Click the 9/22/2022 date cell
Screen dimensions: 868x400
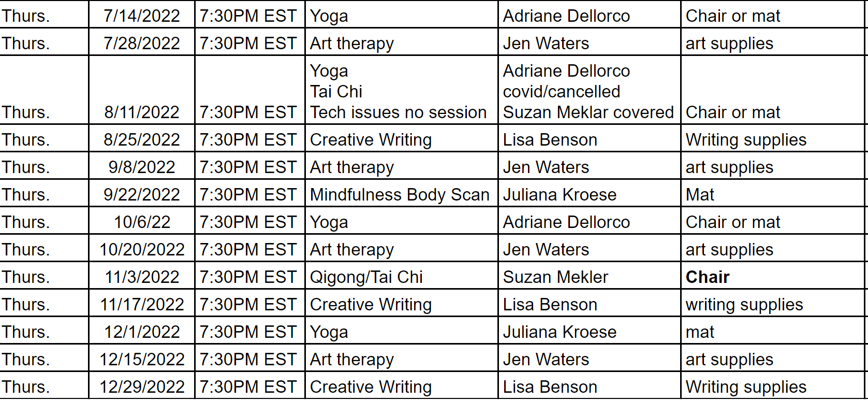click(142, 194)
